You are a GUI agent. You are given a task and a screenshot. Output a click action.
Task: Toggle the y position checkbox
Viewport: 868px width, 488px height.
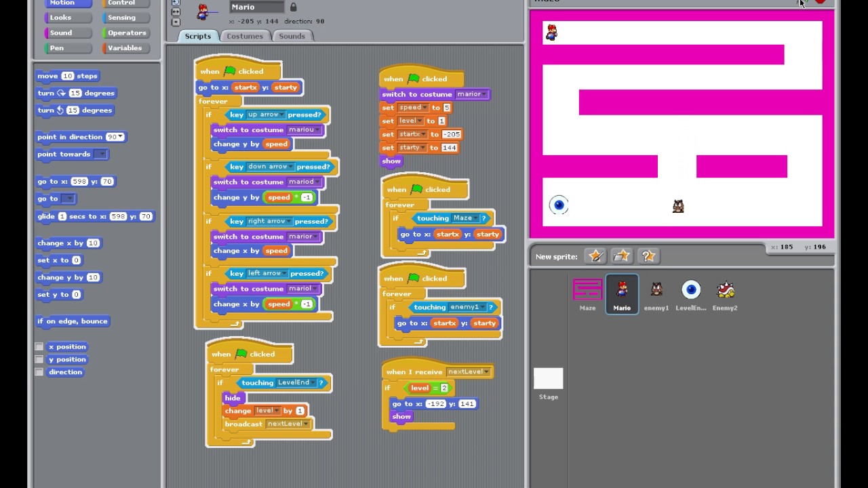pyautogui.click(x=39, y=359)
